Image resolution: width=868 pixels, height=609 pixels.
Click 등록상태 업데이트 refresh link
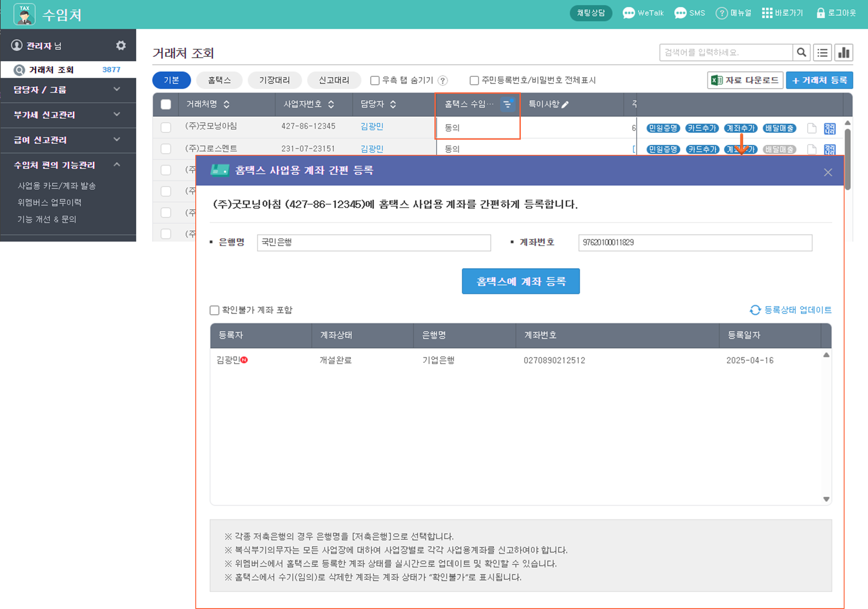pos(790,310)
